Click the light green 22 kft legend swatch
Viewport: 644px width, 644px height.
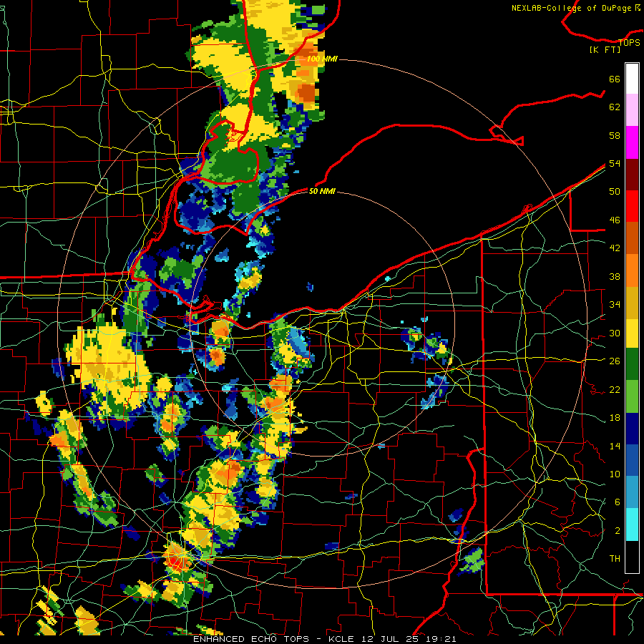(x=632, y=396)
